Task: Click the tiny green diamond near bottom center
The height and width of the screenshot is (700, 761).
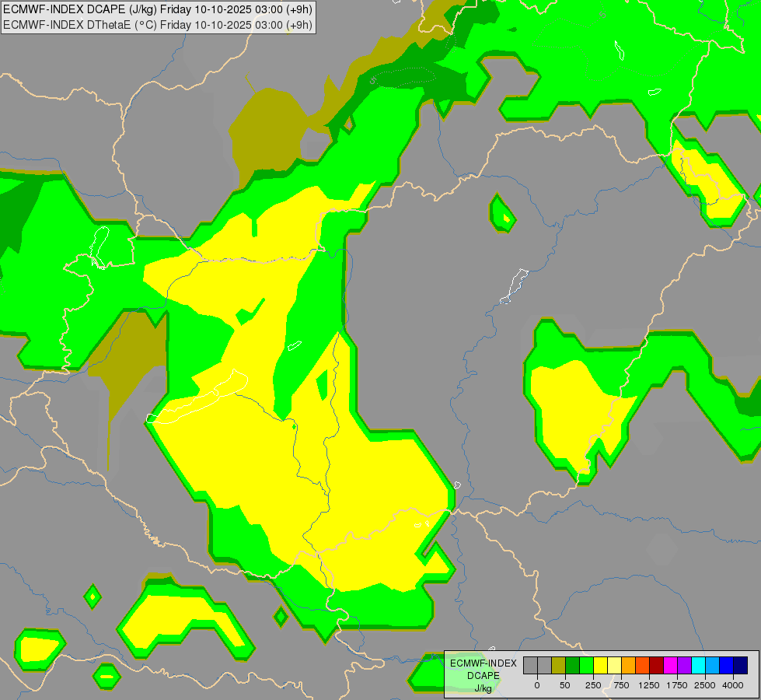Action: [x=281, y=617]
